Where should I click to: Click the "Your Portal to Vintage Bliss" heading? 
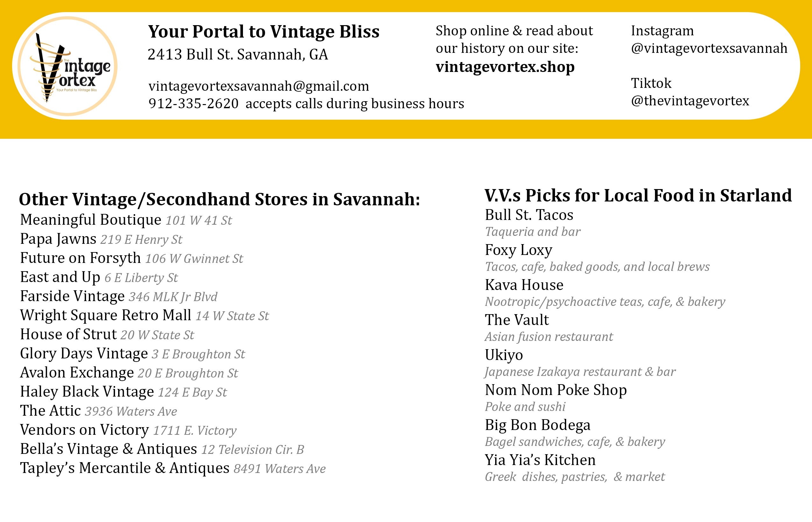(263, 32)
